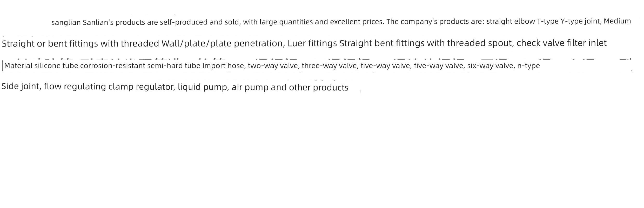The image size is (644, 208).
Task: Click the "n-type" text
Action: (528, 66)
